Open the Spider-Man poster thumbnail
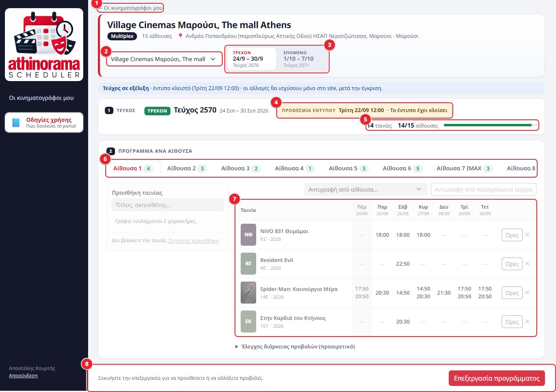556x392 pixels. click(x=248, y=293)
